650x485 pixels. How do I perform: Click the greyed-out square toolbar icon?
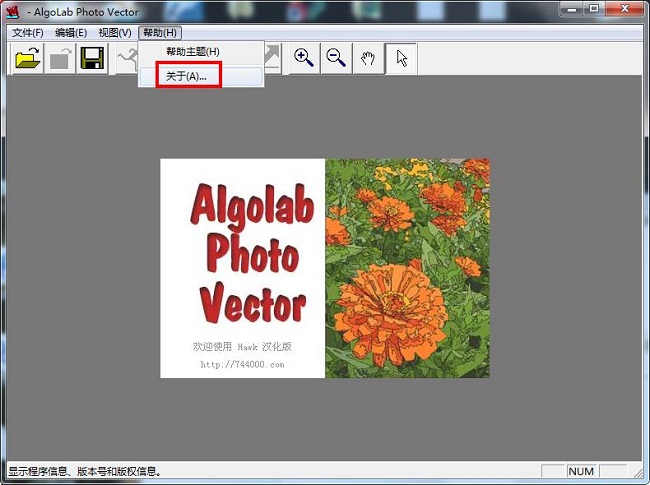[60, 58]
